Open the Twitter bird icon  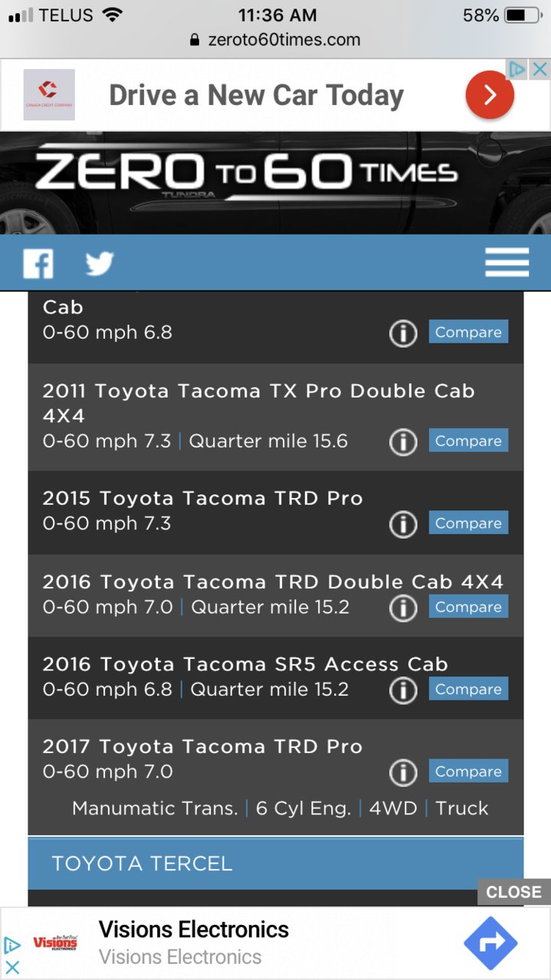click(100, 264)
